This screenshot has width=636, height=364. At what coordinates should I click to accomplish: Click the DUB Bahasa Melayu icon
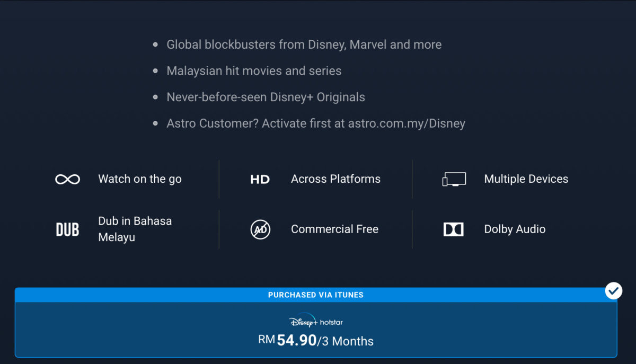(x=67, y=229)
